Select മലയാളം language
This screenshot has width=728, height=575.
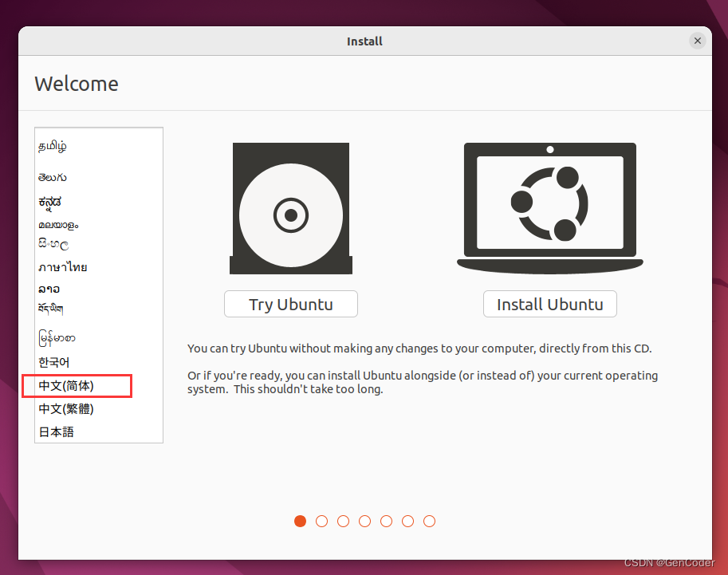point(58,225)
